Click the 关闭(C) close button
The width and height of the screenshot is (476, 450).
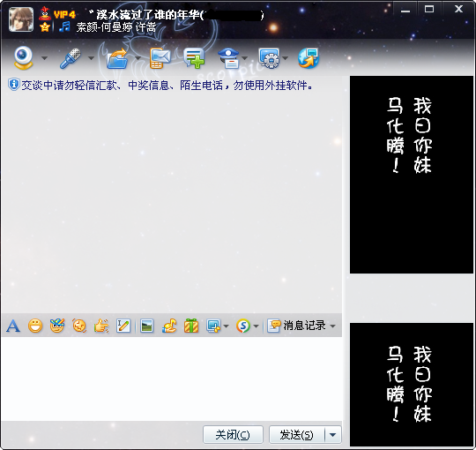(x=233, y=435)
